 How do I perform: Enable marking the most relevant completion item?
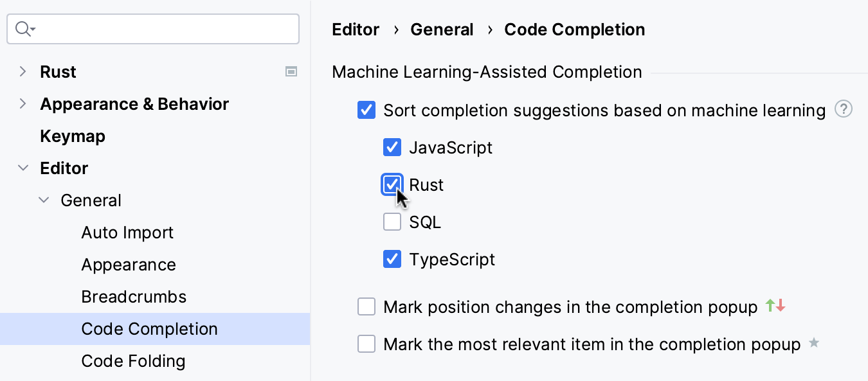pos(366,344)
